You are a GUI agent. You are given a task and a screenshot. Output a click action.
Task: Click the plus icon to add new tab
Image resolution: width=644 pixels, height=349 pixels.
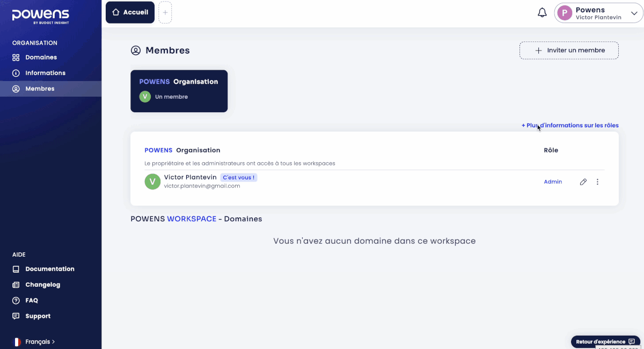[x=165, y=12]
